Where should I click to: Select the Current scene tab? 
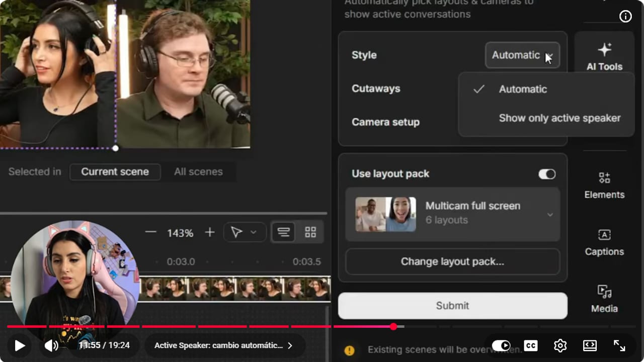(x=115, y=172)
